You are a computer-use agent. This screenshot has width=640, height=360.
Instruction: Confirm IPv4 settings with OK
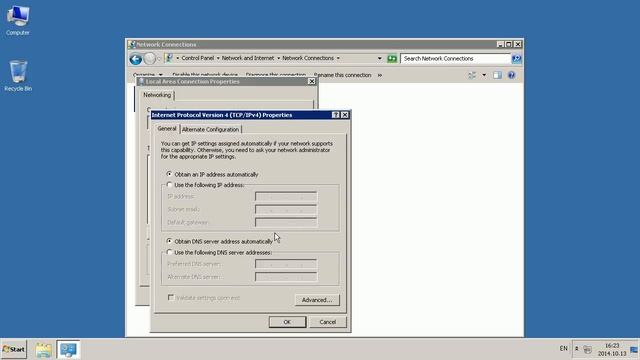coord(287,322)
